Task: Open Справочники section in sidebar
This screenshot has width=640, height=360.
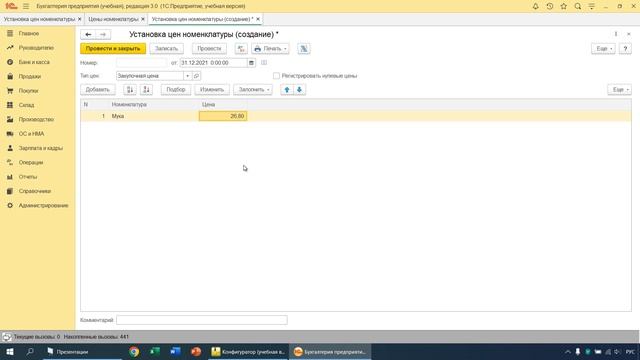Action: coord(35,191)
